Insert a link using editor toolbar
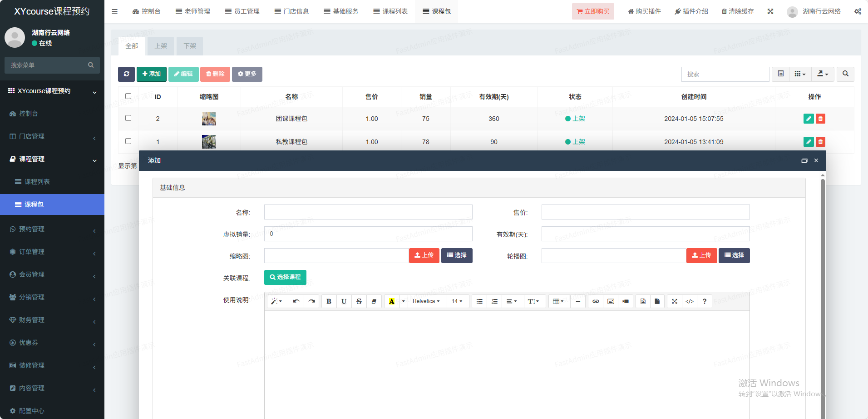The image size is (868, 419). [596, 301]
